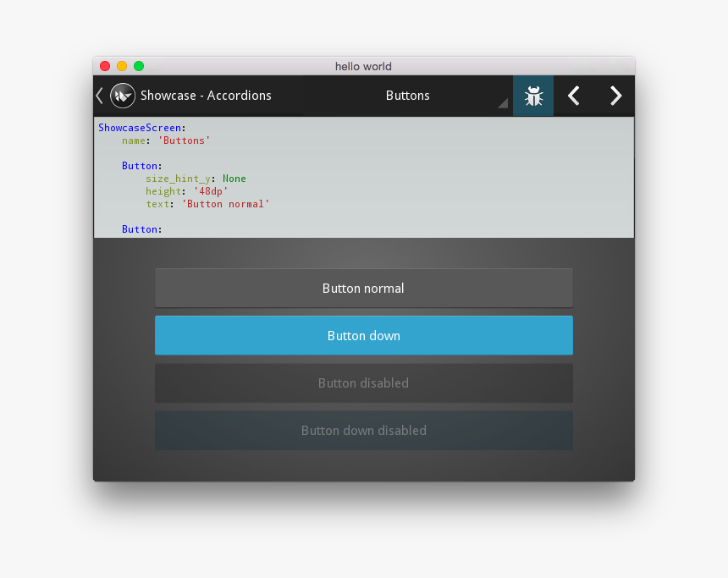Image resolution: width=728 pixels, height=578 pixels.
Task: Toggle the bug icon source viewer
Action: click(x=533, y=96)
